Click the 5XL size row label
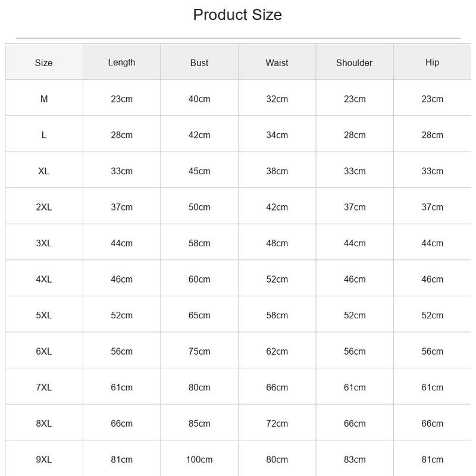Screen dimensions: 476x476 point(43,315)
